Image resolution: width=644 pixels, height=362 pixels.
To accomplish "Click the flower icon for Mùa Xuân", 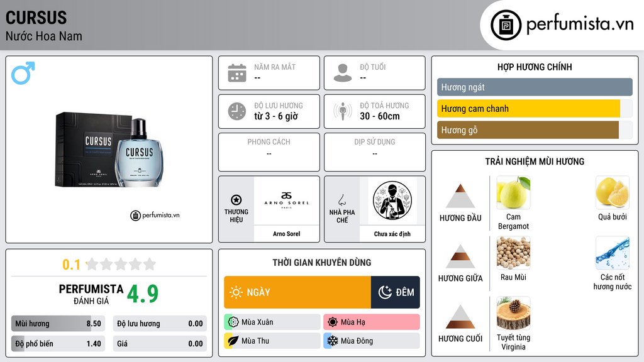I will (233, 322).
